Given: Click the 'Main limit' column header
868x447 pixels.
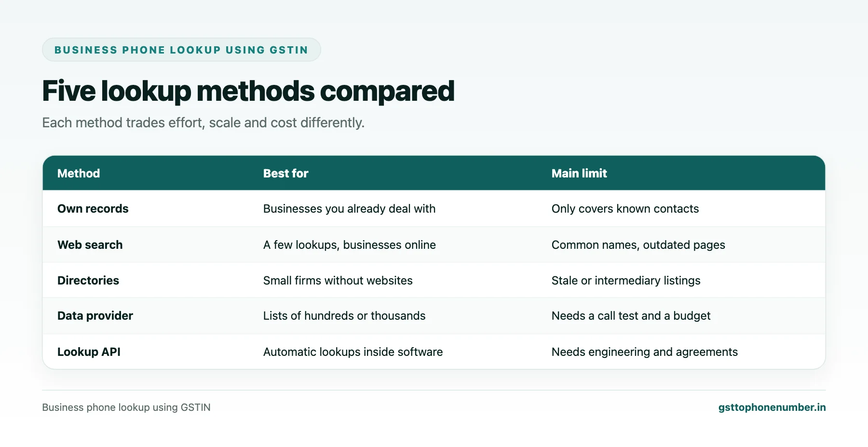Looking at the screenshot, I should pos(579,173).
